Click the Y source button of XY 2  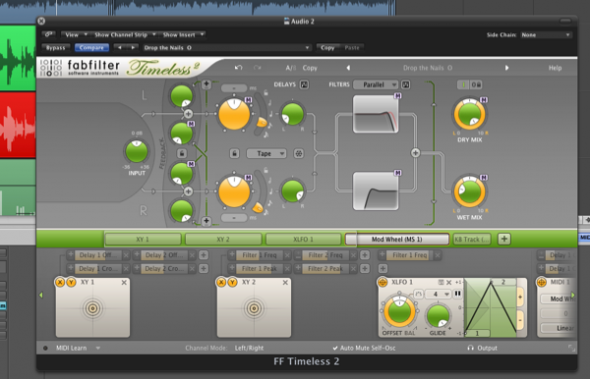233,282
